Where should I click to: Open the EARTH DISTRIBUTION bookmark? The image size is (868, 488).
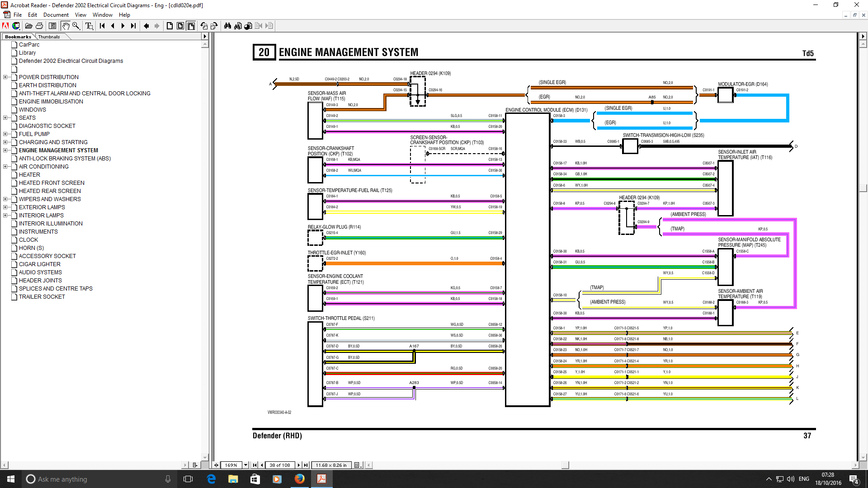click(x=47, y=85)
